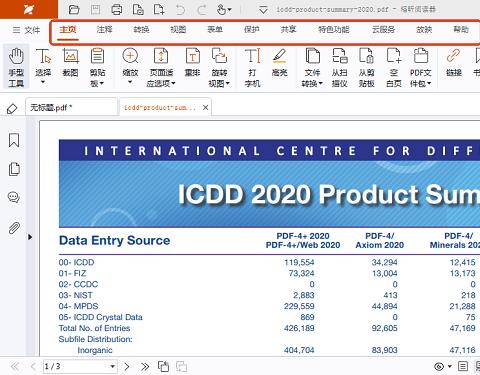Select the Highlight (高亮) tool
This screenshot has width=480, height=375.
pos(279,62)
